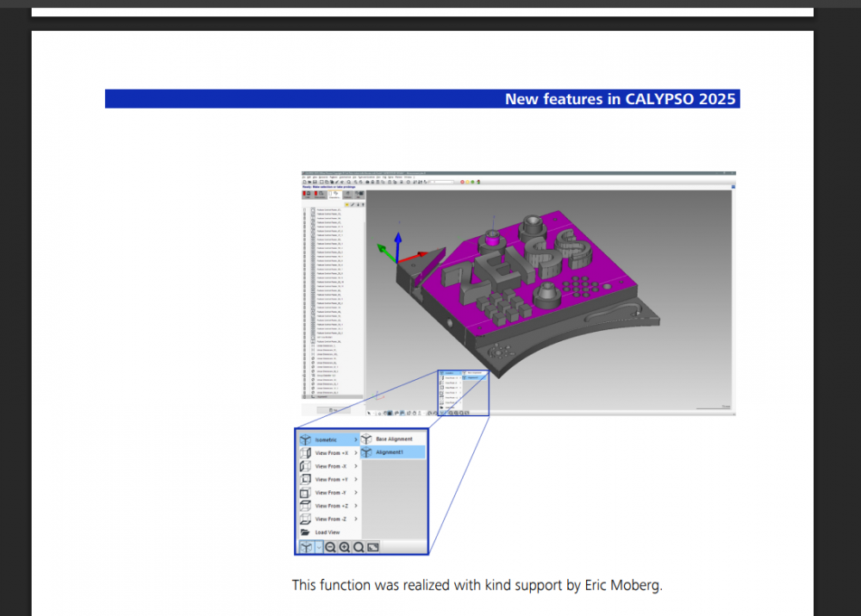
Task: Click the zoom out magnifier icon
Action: [x=330, y=547]
